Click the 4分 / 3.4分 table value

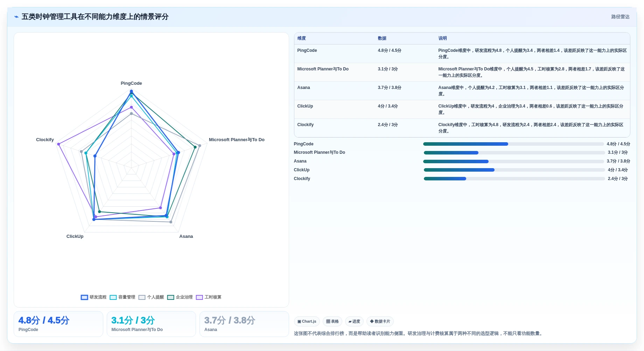(x=387, y=106)
